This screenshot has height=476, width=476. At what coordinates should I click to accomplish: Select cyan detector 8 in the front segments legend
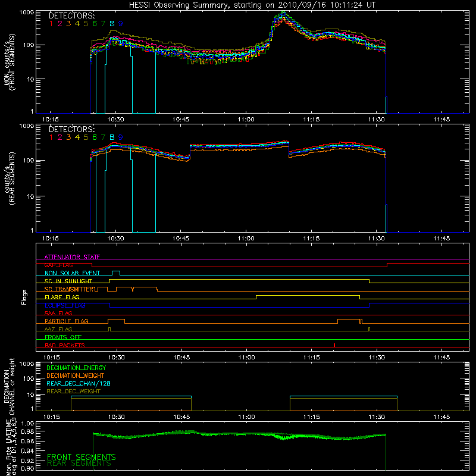pos(112,24)
